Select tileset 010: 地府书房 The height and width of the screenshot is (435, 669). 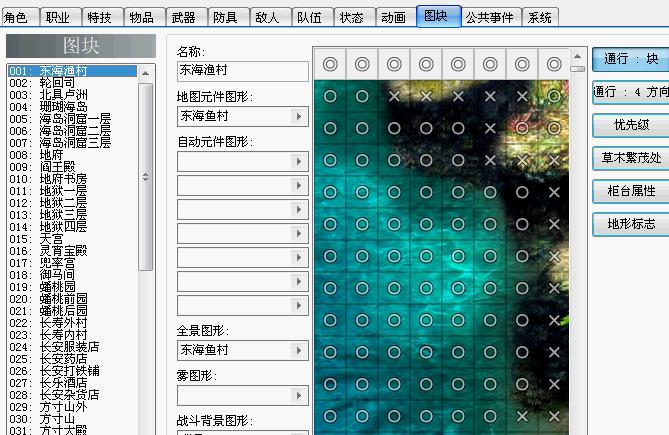(x=72, y=179)
